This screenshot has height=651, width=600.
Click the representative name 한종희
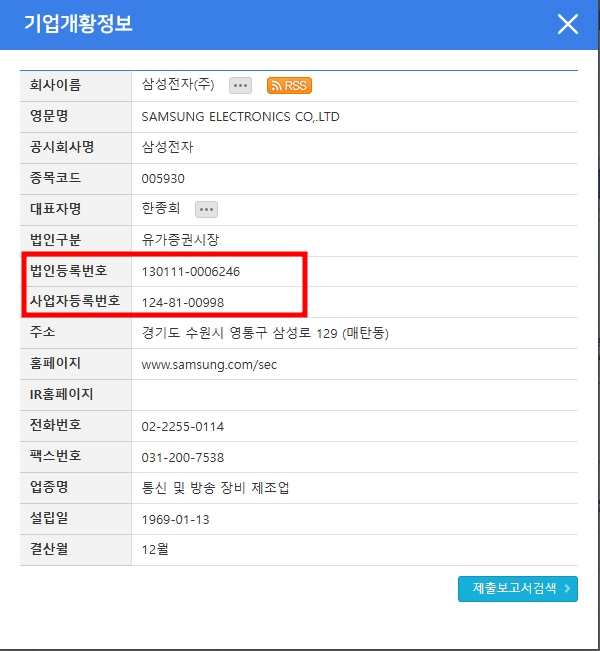(x=161, y=208)
